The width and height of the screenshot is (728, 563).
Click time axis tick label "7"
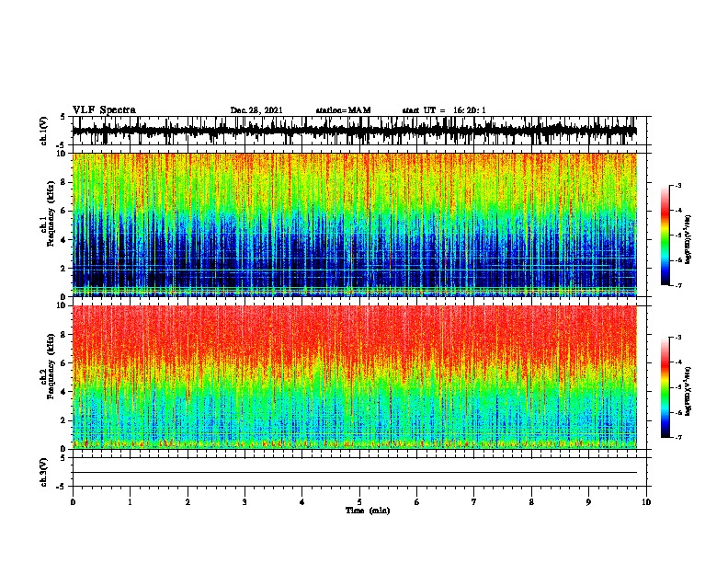point(474,502)
